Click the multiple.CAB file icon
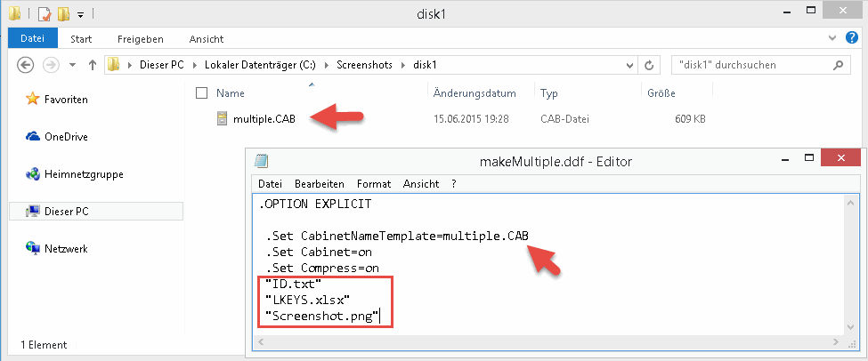Viewport: 868px width, 361px height. click(222, 118)
